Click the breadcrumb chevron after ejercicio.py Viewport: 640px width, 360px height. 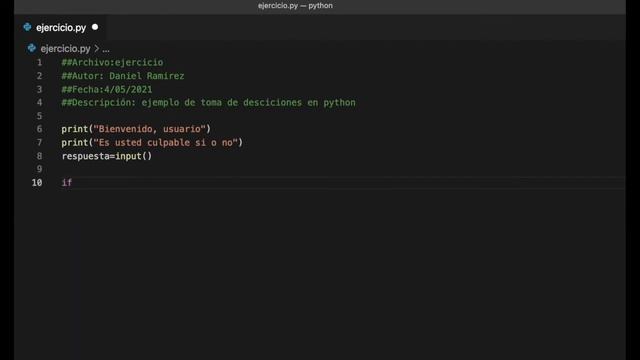97,49
